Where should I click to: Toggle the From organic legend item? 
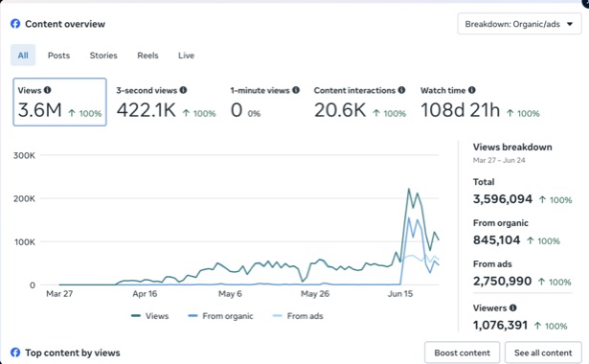220,316
